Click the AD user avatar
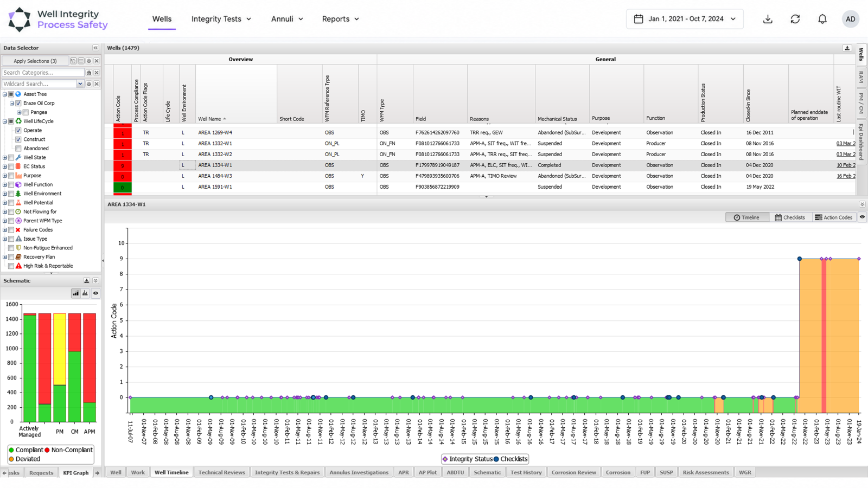The height and width of the screenshot is (488, 868). pos(850,19)
